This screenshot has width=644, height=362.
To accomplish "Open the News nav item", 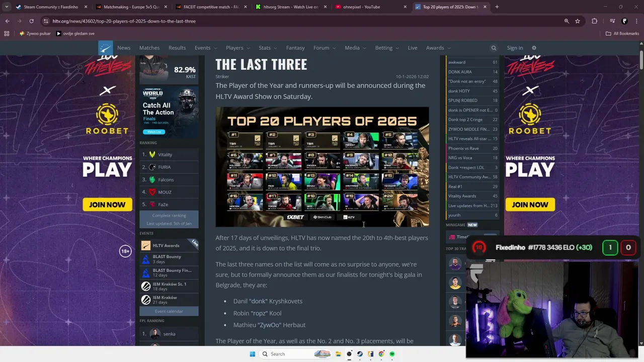I will coord(124,48).
